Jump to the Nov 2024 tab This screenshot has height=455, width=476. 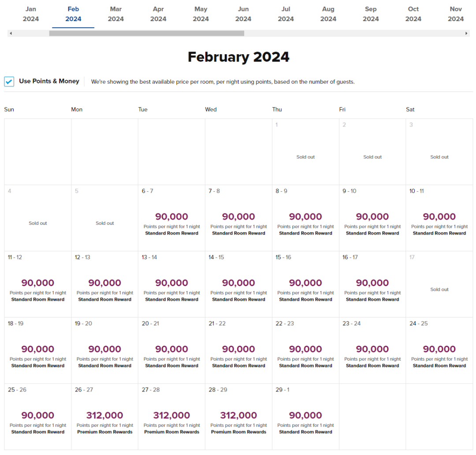(x=456, y=14)
